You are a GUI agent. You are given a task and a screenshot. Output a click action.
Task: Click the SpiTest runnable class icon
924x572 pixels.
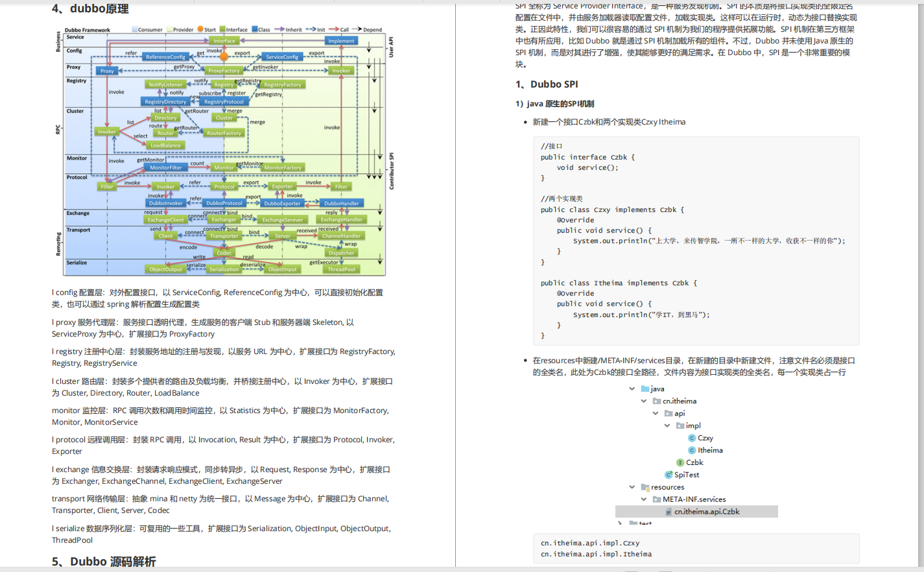(669, 475)
